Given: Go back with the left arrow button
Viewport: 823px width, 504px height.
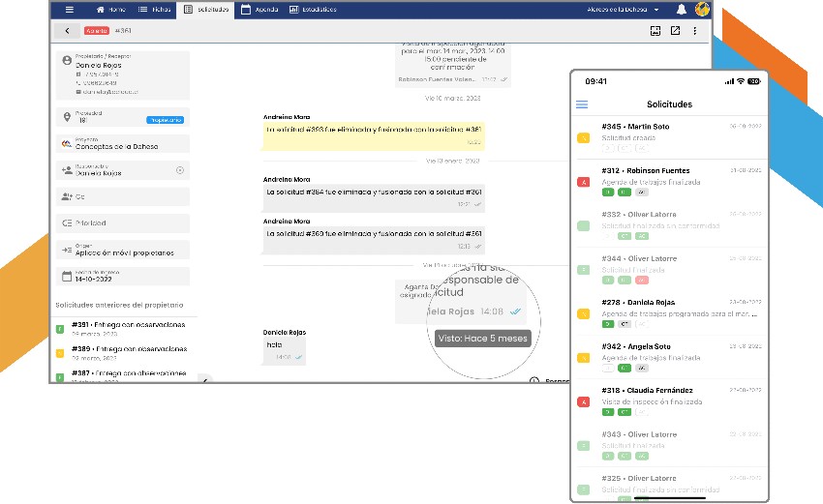Looking at the screenshot, I should pos(67,31).
